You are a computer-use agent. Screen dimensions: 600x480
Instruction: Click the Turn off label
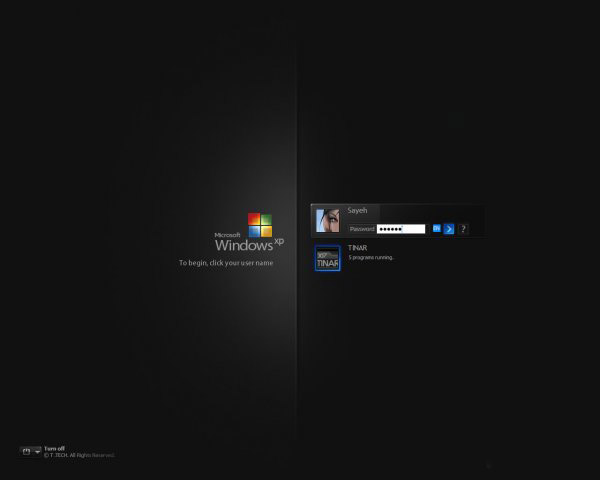point(54,448)
